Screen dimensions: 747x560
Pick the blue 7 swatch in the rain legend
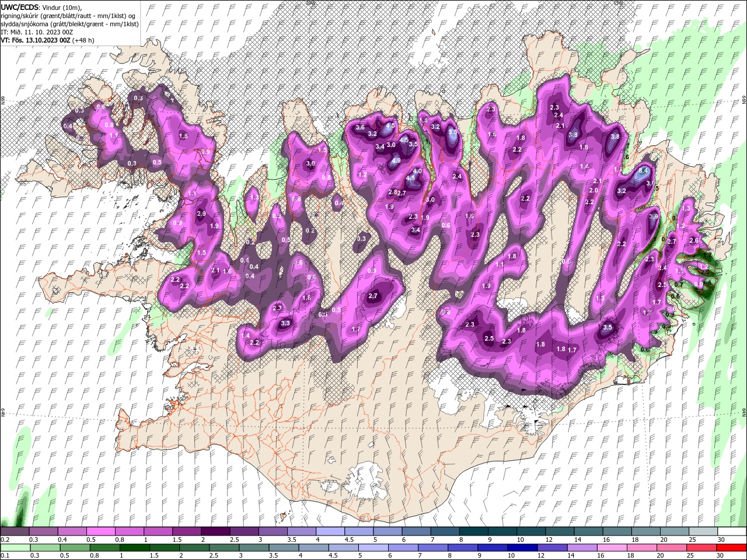point(433,548)
